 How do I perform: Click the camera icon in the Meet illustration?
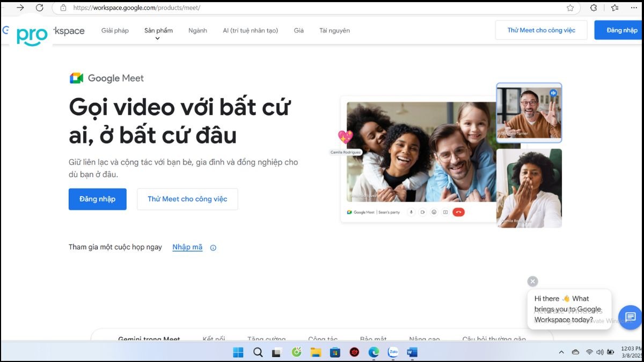point(423,212)
